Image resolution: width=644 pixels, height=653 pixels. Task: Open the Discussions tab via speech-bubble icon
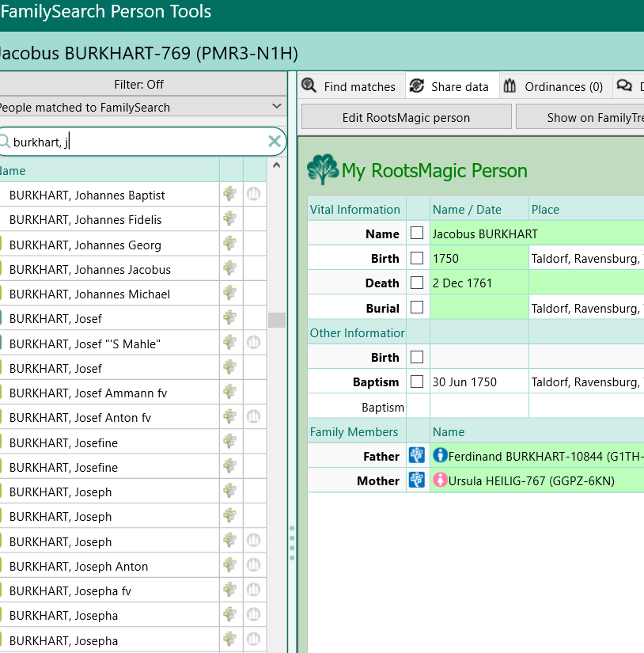[624, 85]
